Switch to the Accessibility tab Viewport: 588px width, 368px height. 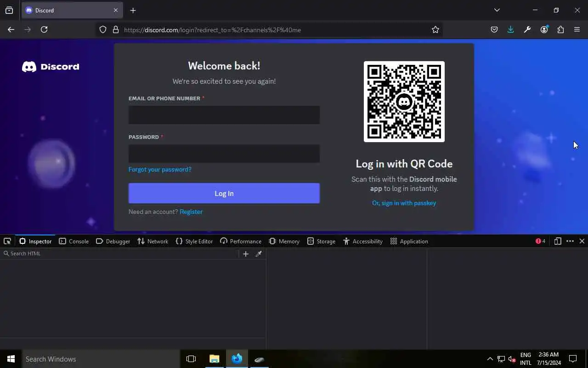(x=363, y=241)
